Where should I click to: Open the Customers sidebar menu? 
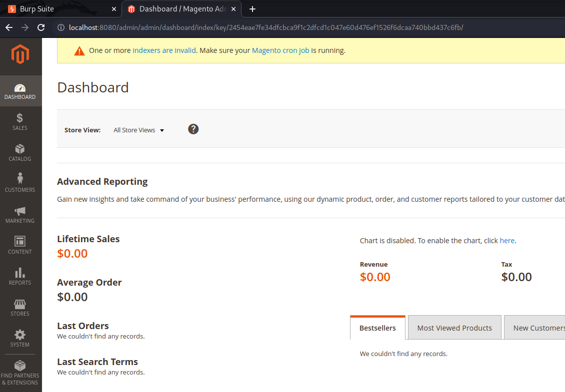click(x=20, y=184)
